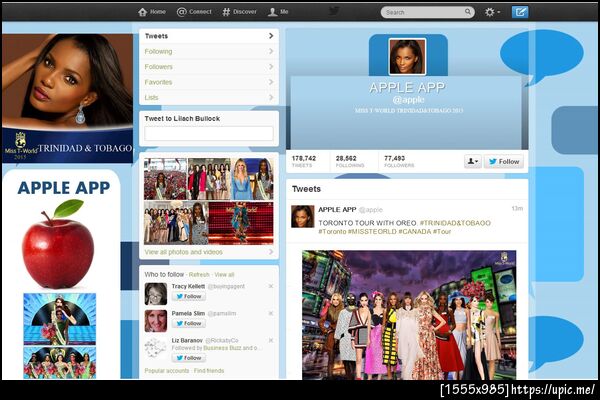Viewport: 600px width, 400px height.
Task: Open the Toronto tour tweet image
Action: coord(409,315)
